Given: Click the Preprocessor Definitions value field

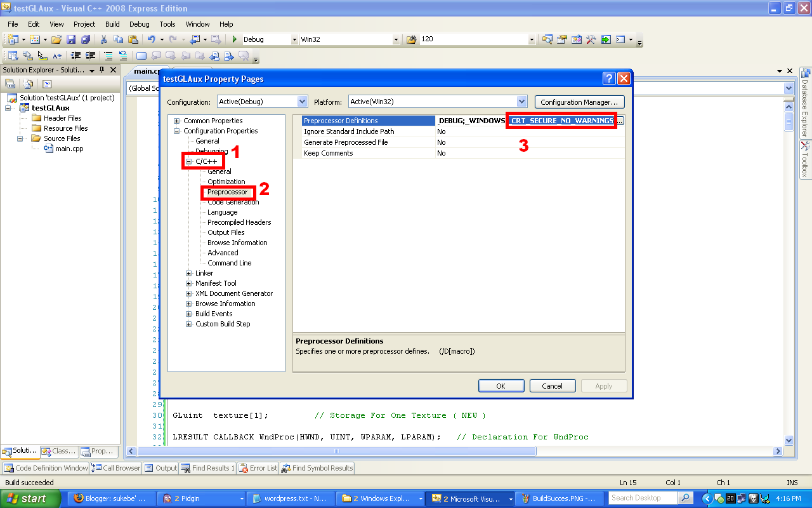Looking at the screenshot, I should click(x=525, y=121).
